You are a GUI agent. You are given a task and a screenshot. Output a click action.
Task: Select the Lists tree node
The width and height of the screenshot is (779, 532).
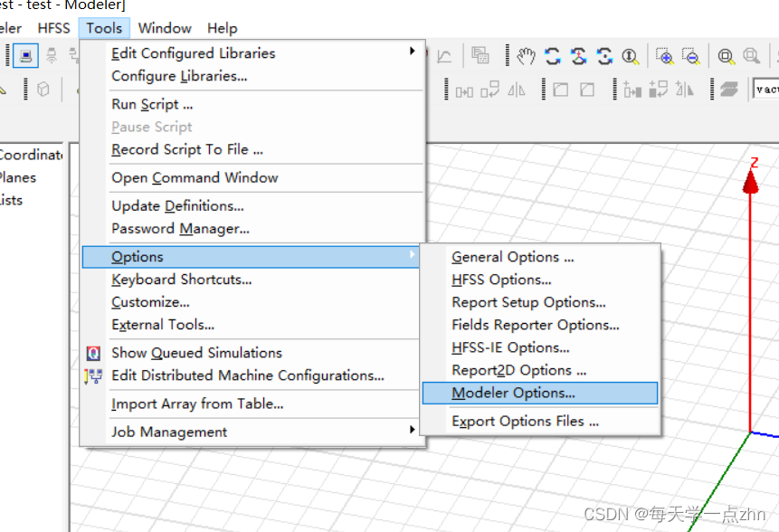11,200
